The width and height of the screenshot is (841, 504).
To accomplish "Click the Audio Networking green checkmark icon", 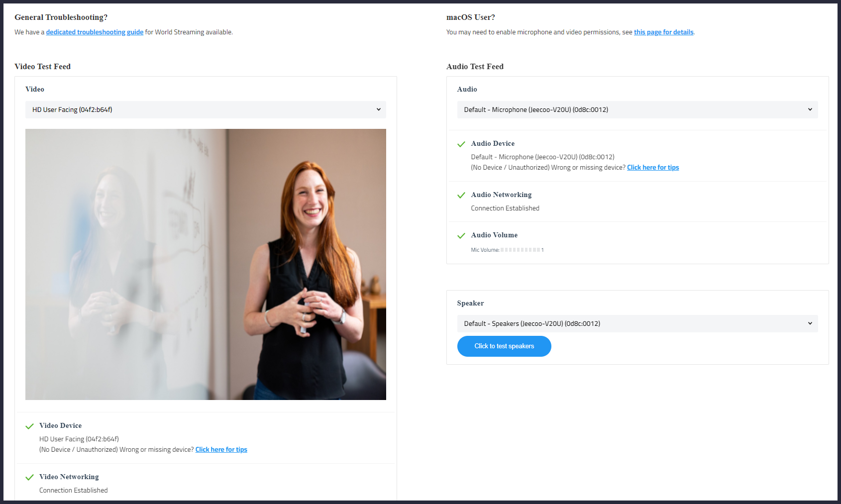I will [461, 196].
